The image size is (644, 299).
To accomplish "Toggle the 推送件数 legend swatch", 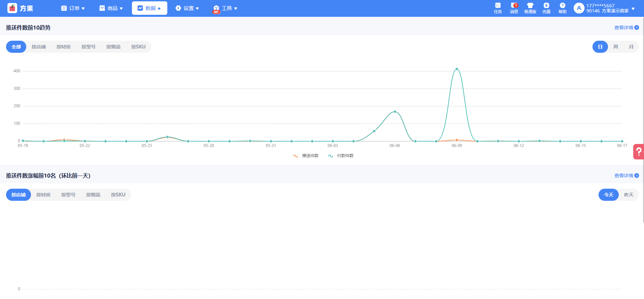I will point(296,156).
